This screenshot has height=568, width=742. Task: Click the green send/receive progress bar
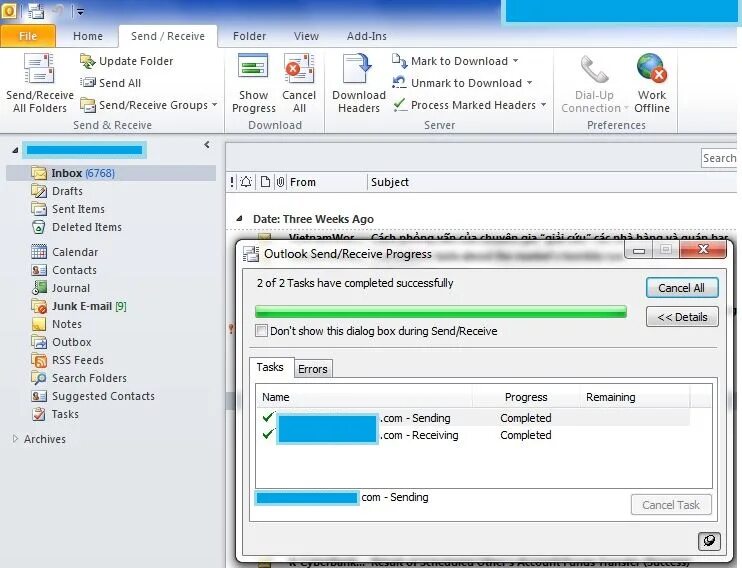click(x=441, y=311)
